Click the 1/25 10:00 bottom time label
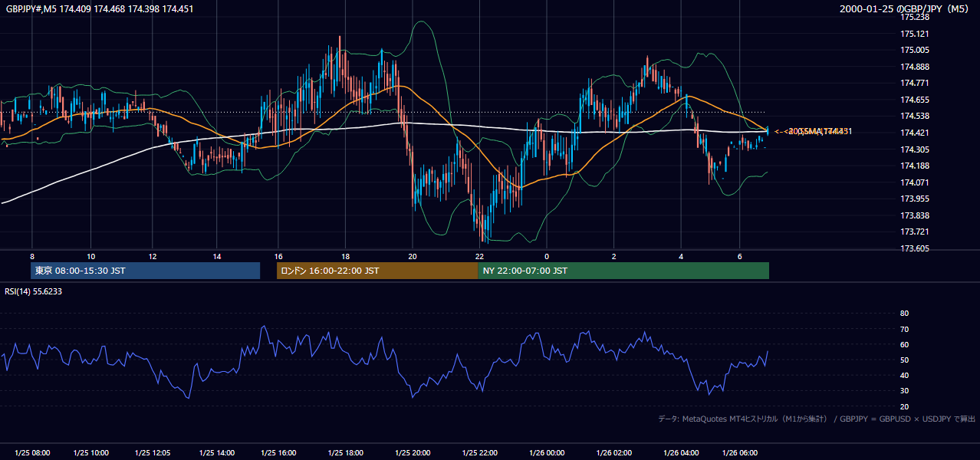Screen dimensions: 980x460 (91, 453)
